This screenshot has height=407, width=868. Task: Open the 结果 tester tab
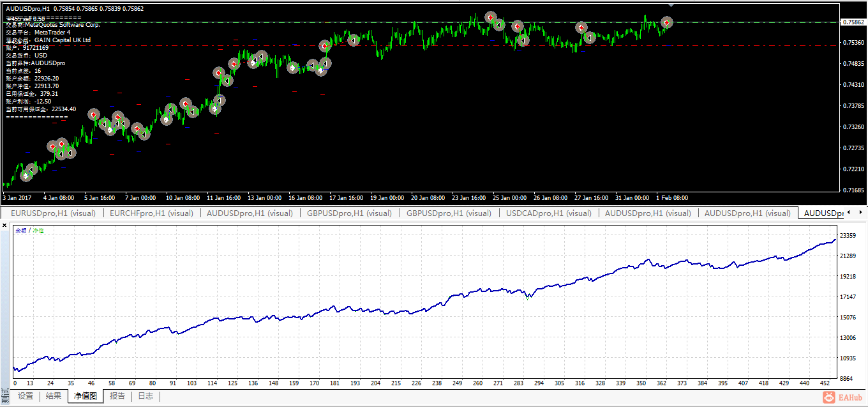pos(54,396)
